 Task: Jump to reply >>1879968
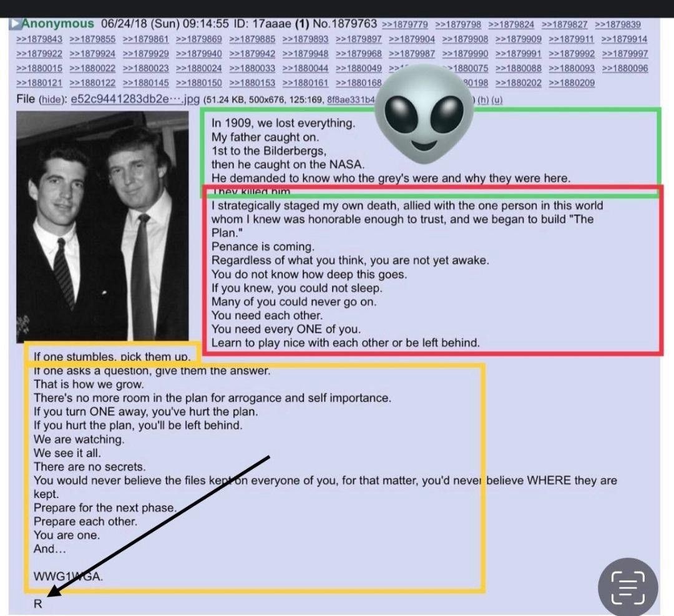358,54
